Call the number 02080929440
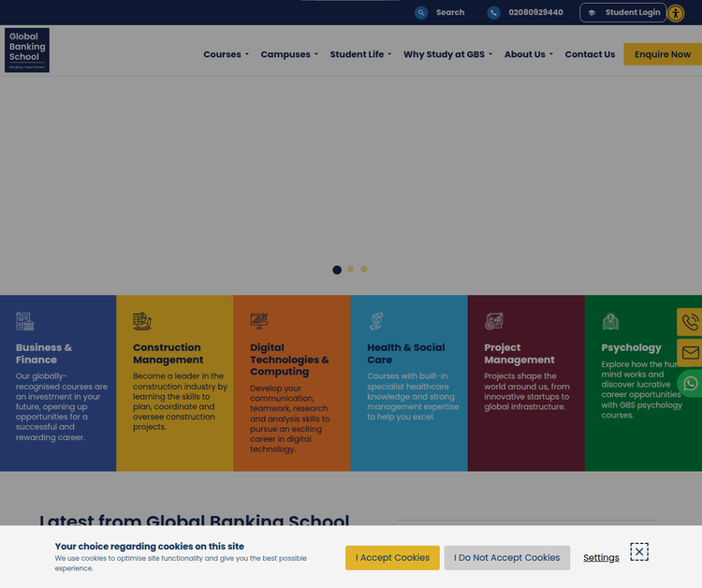702x588 pixels. click(535, 12)
